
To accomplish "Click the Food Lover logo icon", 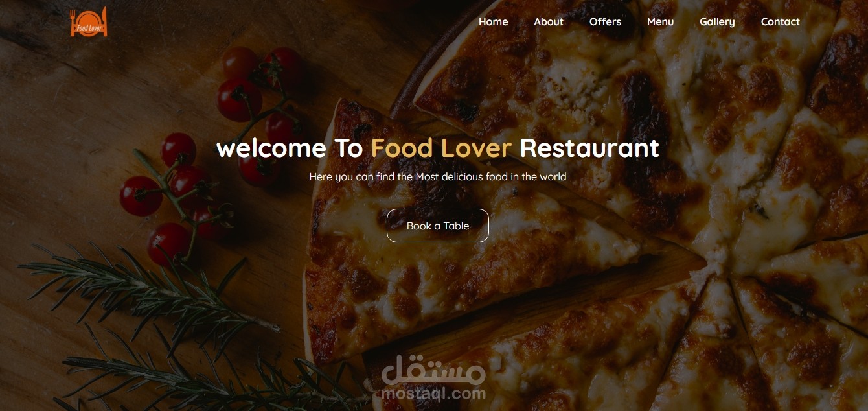I will tap(89, 22).
